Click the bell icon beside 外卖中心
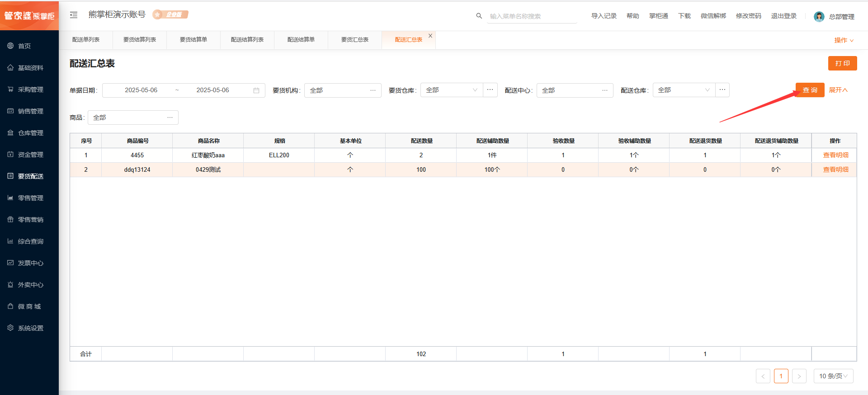Image resolution: width=868 pixels, height=395 pixels. click(x=10, y=284)
